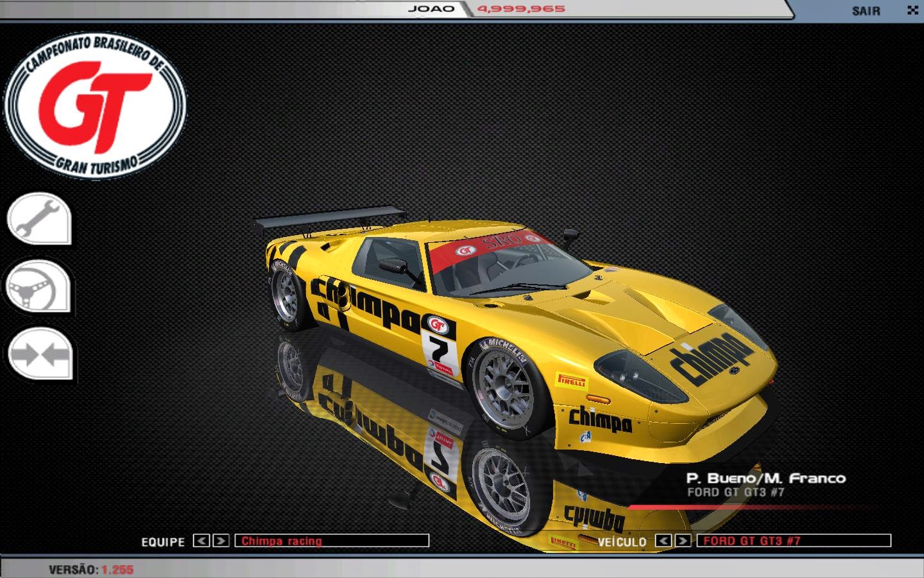
Task: Click FORD GT GT3 #7 text under driver names
Action: [736, 493]
